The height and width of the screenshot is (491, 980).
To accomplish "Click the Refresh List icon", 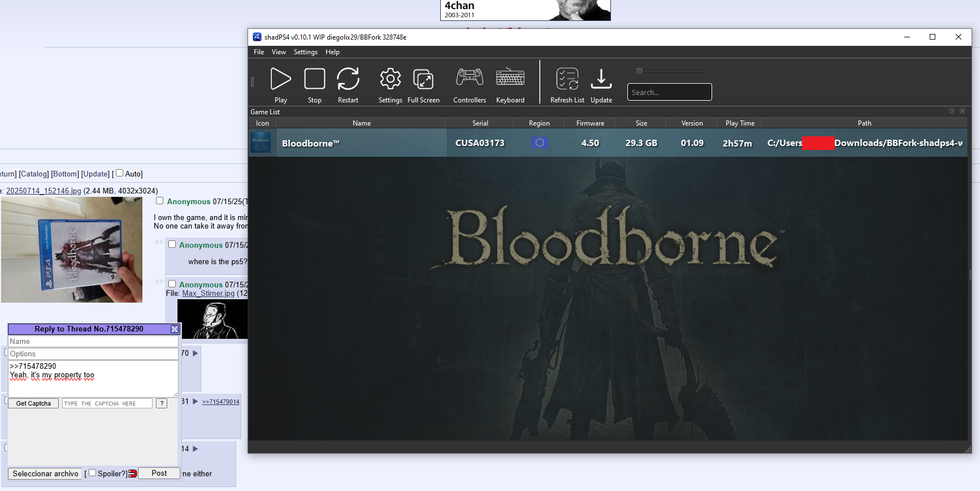I will pos(567,79).
